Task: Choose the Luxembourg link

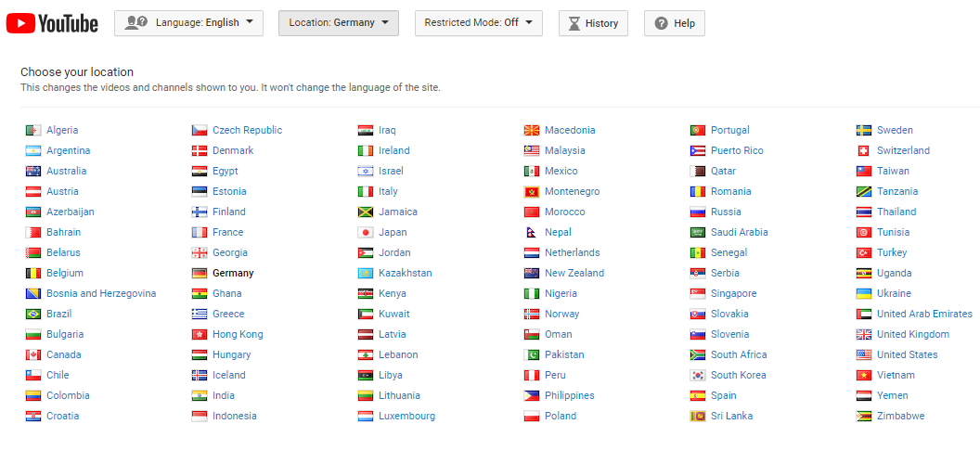Action: (x=406, y=416)
